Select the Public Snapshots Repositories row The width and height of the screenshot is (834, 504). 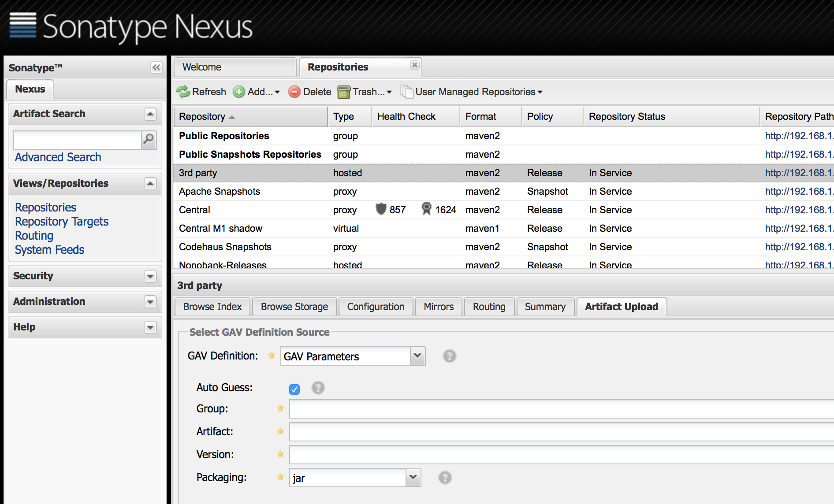coord(503,154)
